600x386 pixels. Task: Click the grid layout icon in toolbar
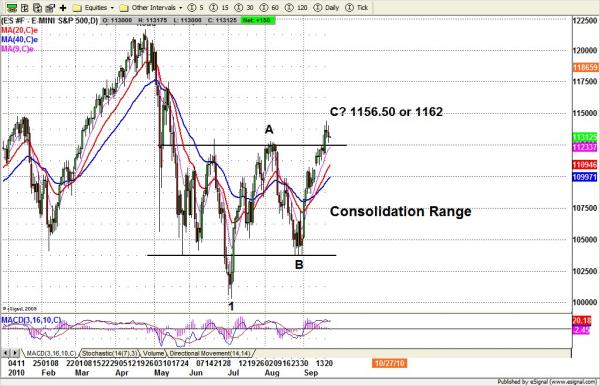pyautogui.click(x=24, y=7)
